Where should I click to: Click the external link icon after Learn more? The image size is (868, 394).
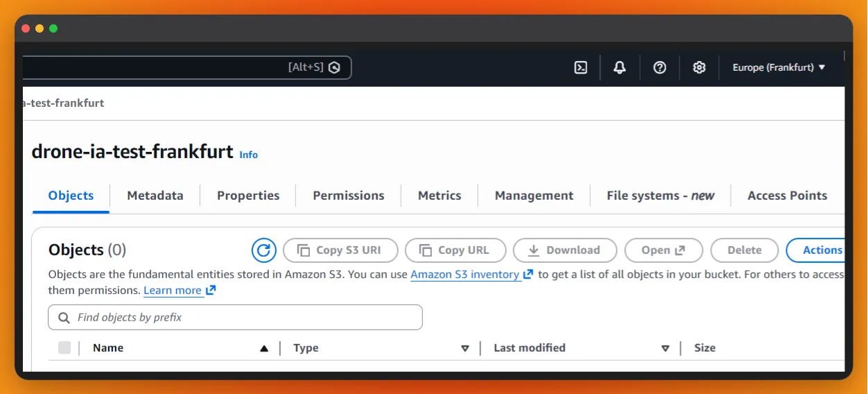211,290
